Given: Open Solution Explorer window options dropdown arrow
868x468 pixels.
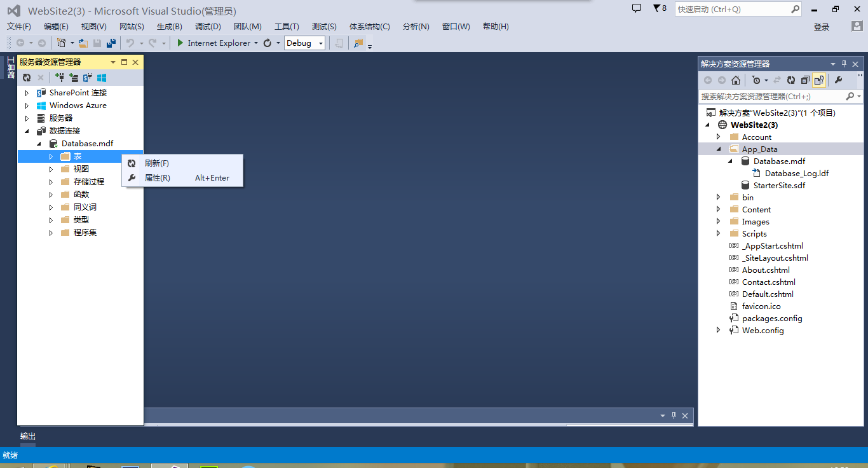Looking at the screenshot, I should [x=833, y=64].
